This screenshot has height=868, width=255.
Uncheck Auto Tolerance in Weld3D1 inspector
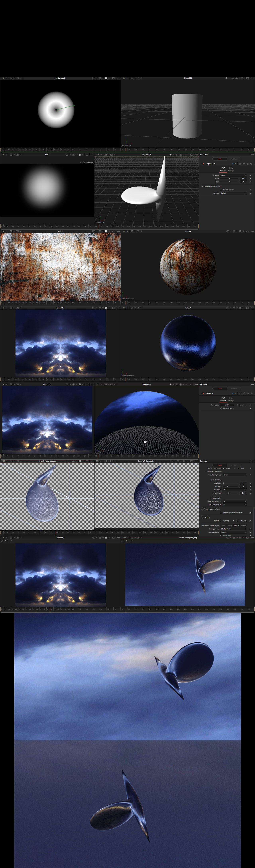(221, 408)
